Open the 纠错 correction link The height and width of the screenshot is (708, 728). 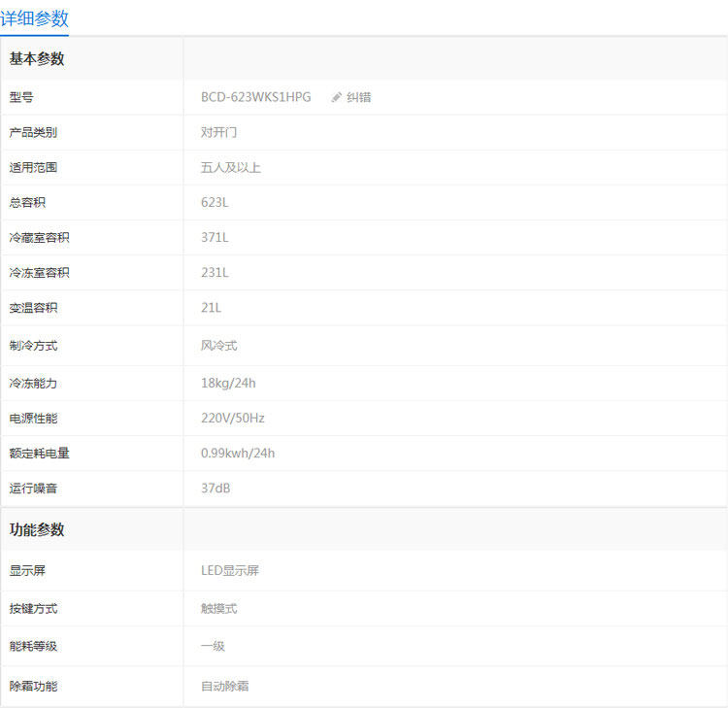click(x=358, y=97)
